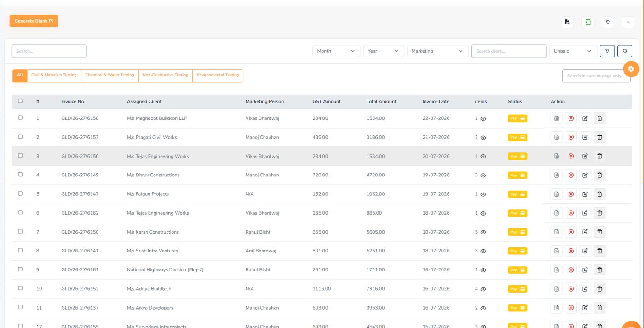Edit the M/s Karan Constructions invoice
644x328 pixels.
point(585,232)
